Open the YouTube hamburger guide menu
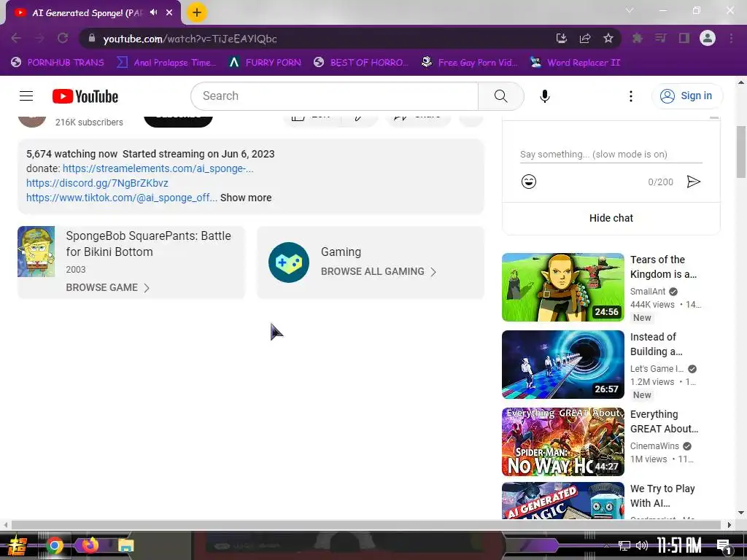 (x=26, y=96)
